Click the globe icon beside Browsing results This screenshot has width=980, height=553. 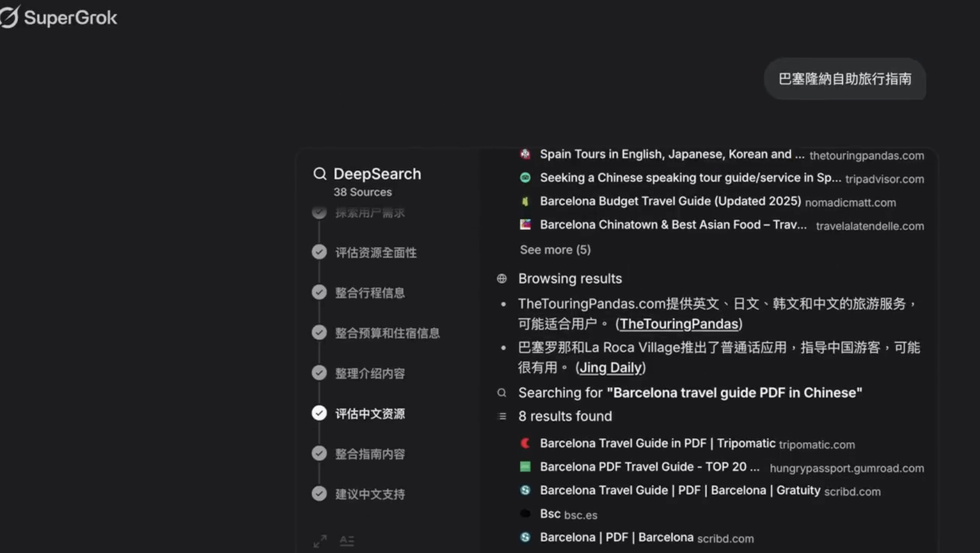(x=502, y=279)
